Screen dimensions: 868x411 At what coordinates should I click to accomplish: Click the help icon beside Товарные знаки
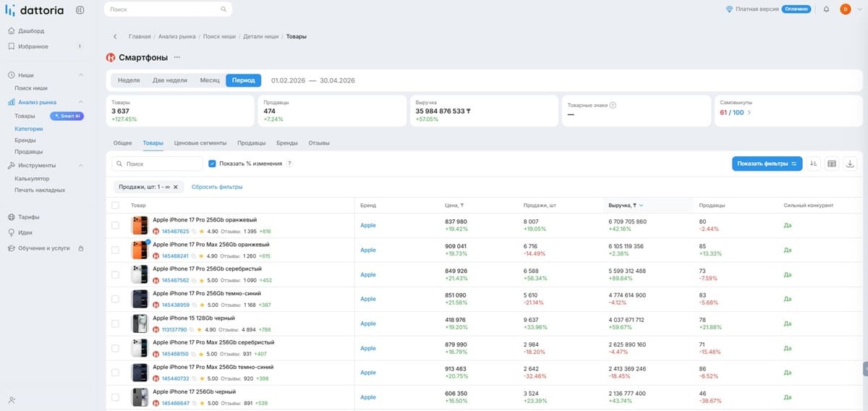pos(613,105)
